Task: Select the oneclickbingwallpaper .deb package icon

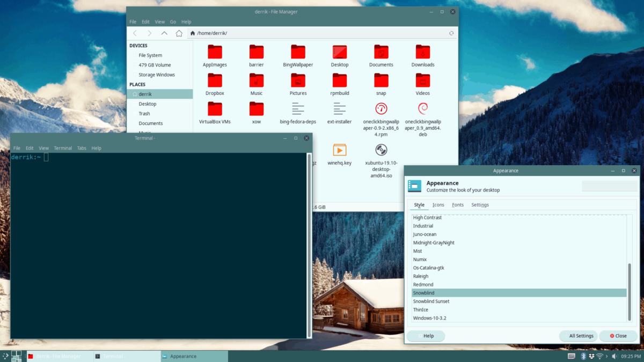Action: point(423,109)
